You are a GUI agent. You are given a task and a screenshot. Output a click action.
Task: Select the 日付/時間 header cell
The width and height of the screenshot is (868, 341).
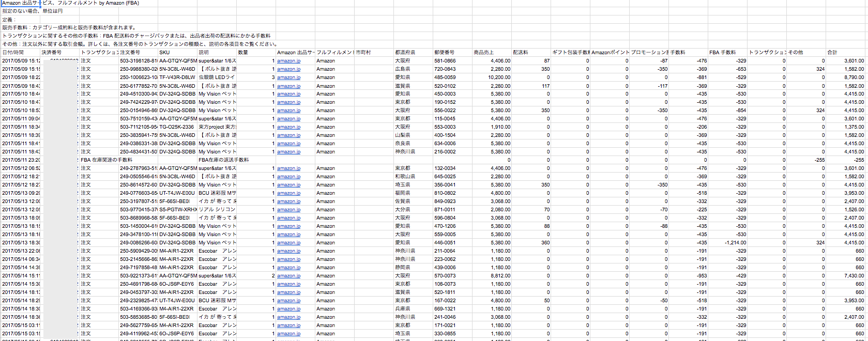(x=21, y=53)
